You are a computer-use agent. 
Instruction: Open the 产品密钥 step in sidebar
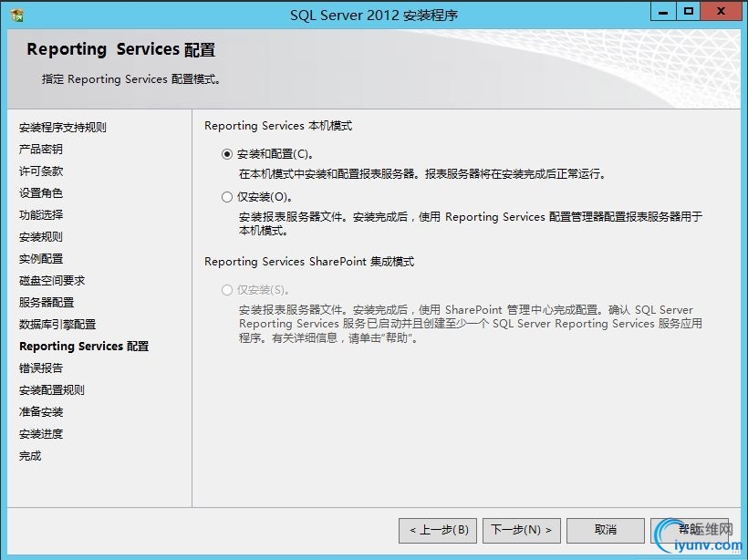pyautogui.click(x=40, y=150)
